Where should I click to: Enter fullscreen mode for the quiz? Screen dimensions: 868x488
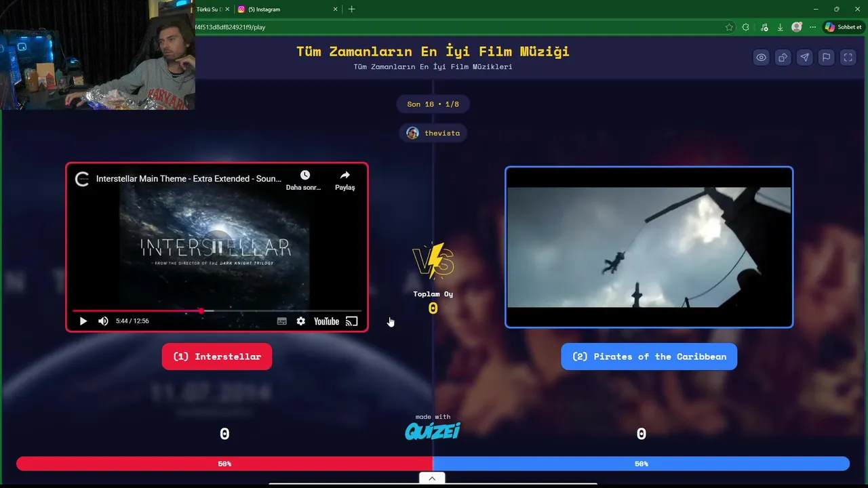(848, 58)
